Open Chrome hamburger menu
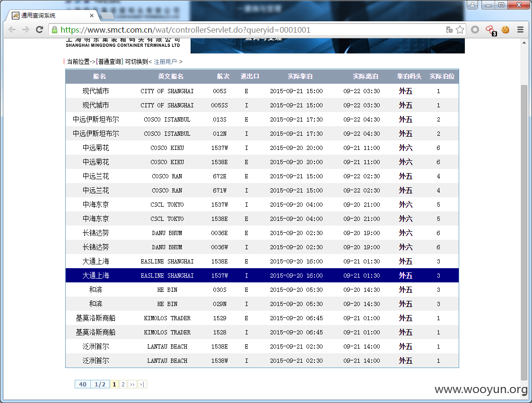 pyautogui.click(x=520, y=29)
